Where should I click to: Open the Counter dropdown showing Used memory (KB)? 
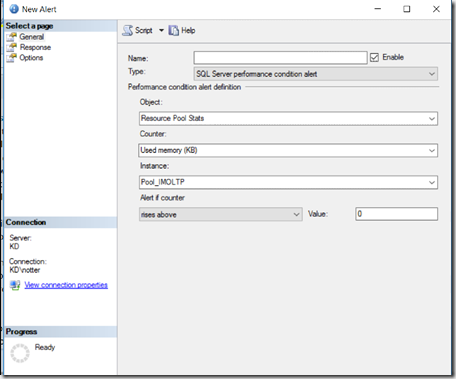click(288, 150)
